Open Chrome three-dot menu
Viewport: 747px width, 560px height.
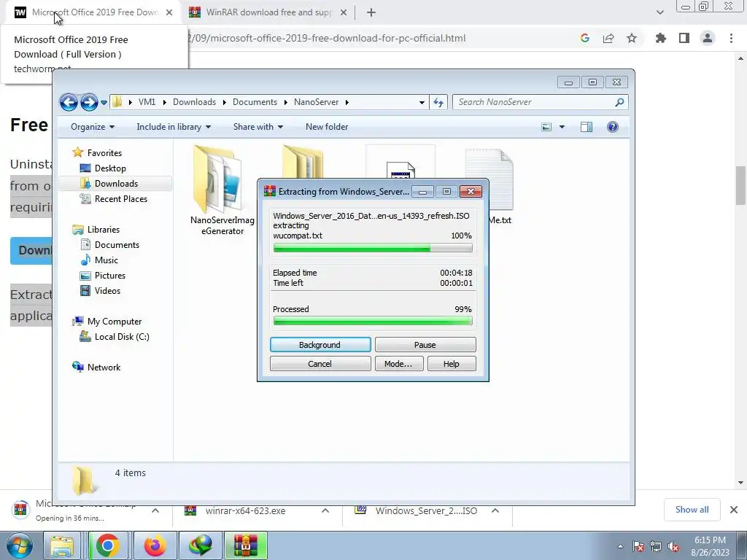[731, 38]
